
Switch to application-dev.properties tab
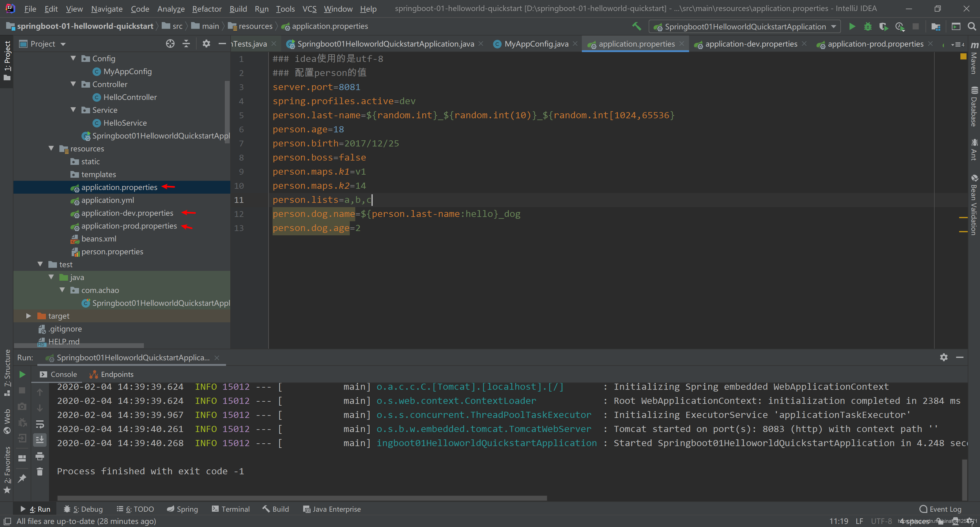coord(751,44)
